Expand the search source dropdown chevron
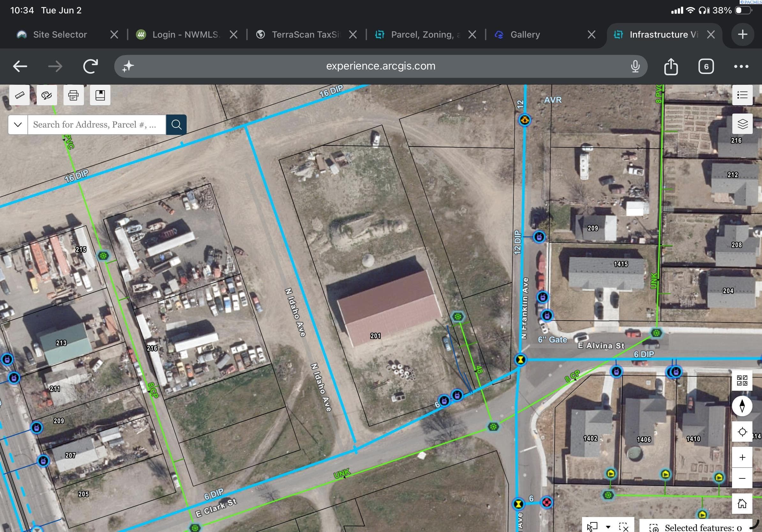 18,124
